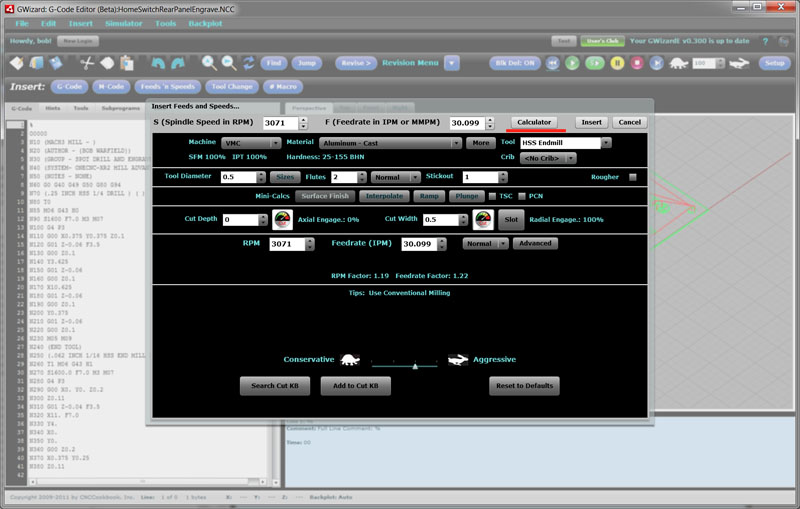Click the Cut Depth gauge icon
Image resolution: width=800 pixels, height=509 pixels.
282,219
